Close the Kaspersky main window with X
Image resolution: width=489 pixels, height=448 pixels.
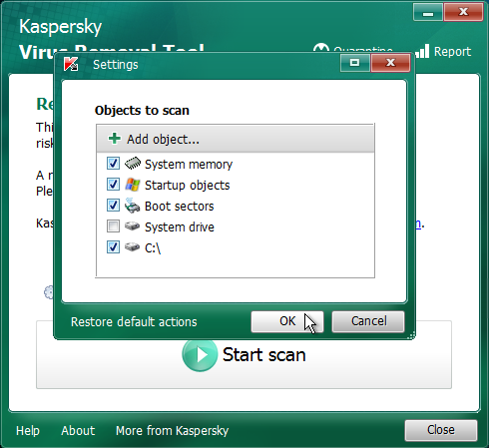463,12
